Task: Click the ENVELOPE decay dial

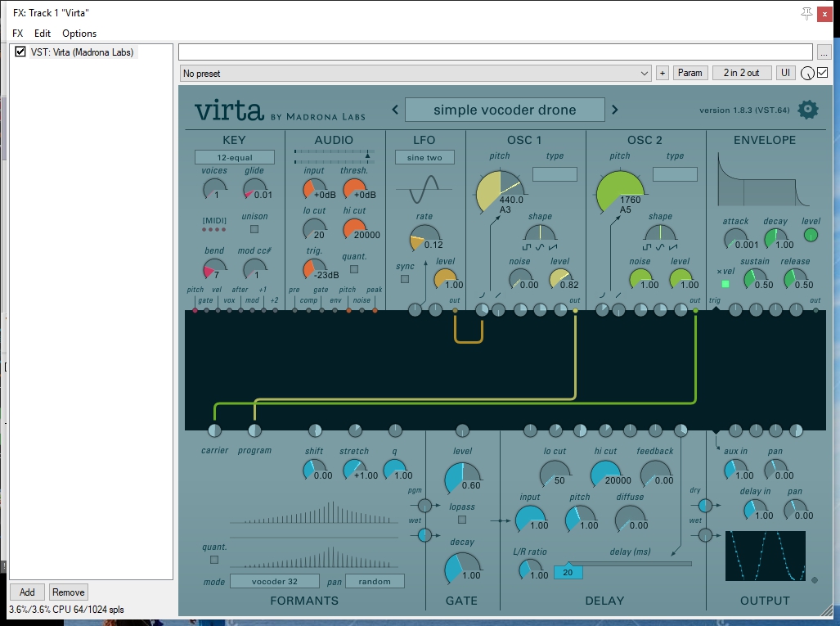Action: click(775, 239)
